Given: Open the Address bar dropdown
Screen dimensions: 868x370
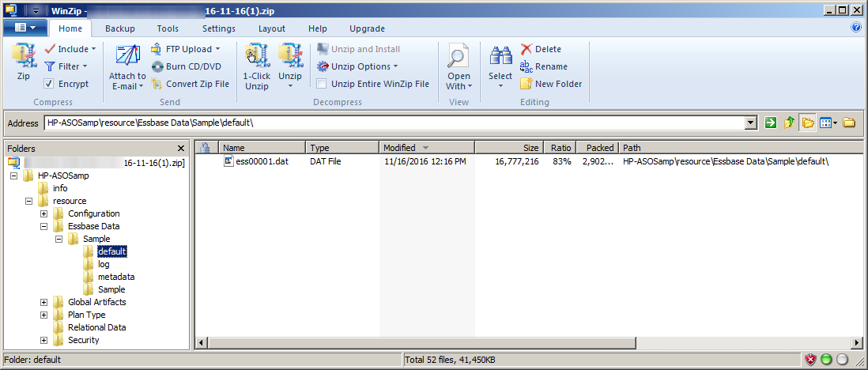Looking at the screenshot, I should tap(751, 123).
